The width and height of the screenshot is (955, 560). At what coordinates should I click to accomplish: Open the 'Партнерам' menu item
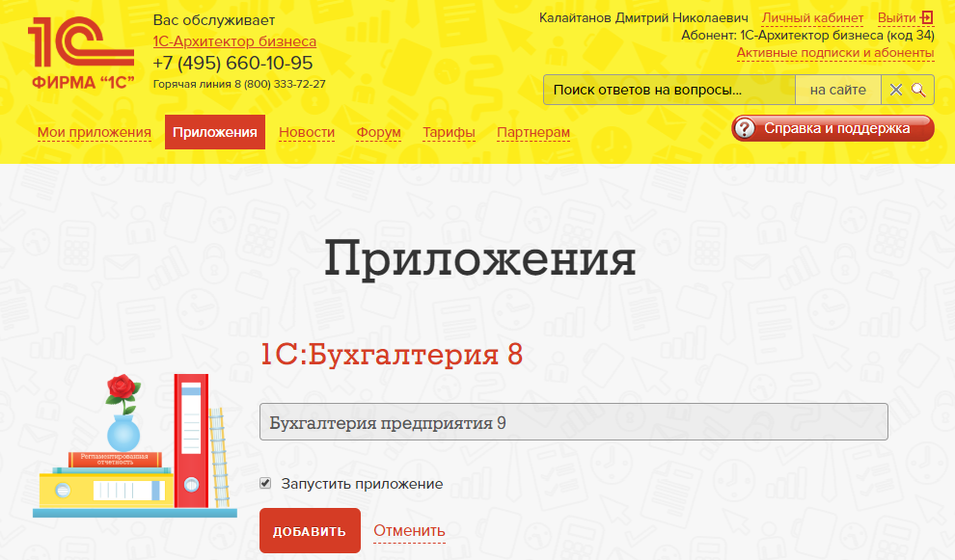(533, 132)
